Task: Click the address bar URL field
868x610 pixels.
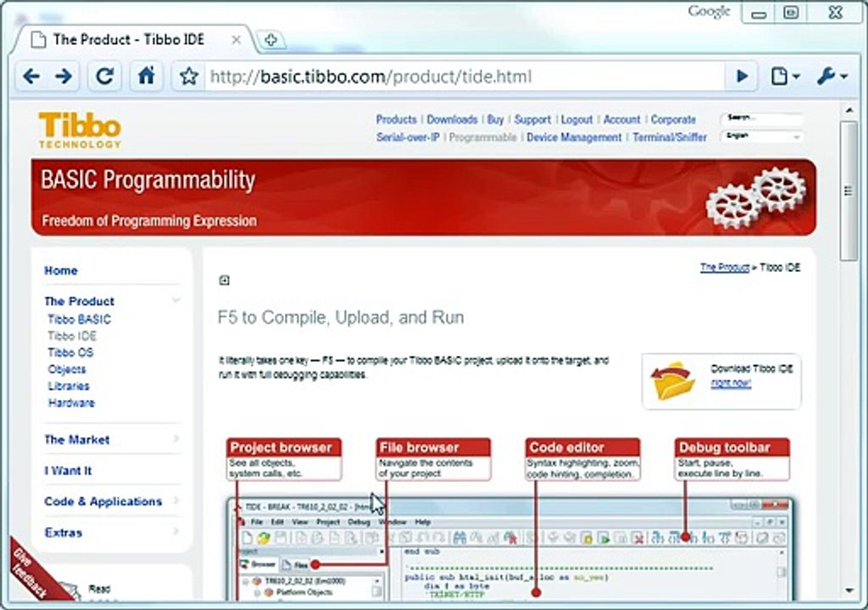Action: (x=464, y=76)
